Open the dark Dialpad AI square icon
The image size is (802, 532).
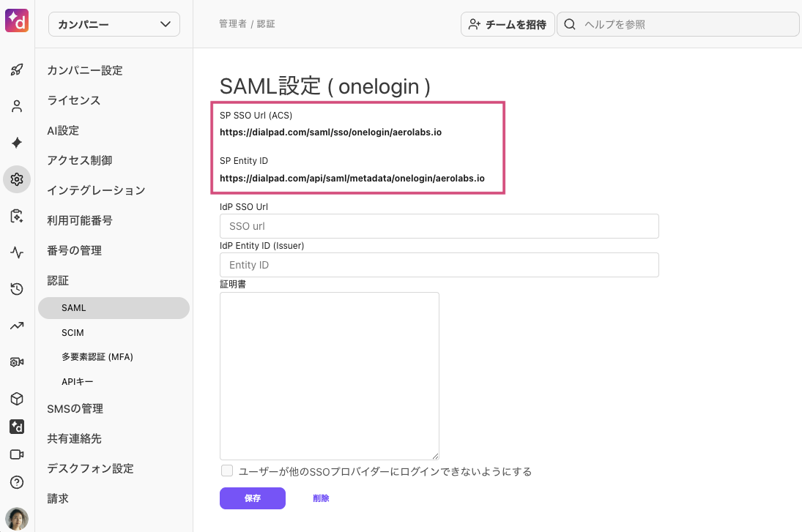click(x=17, y=427)
